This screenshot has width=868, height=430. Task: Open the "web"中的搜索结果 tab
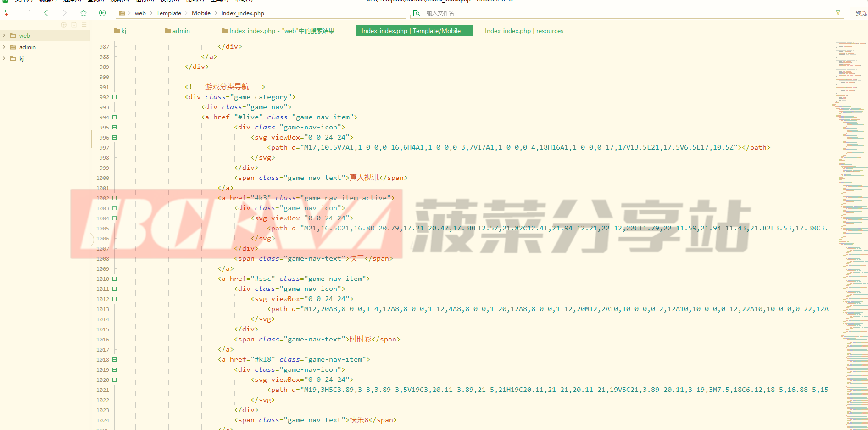click(278, 31)
